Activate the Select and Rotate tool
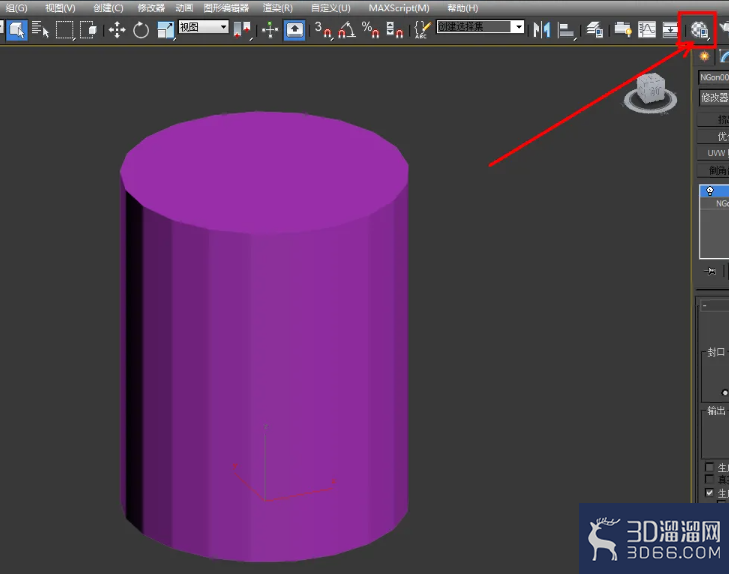This screenshot has width=729, height=574. click(141, 31)
